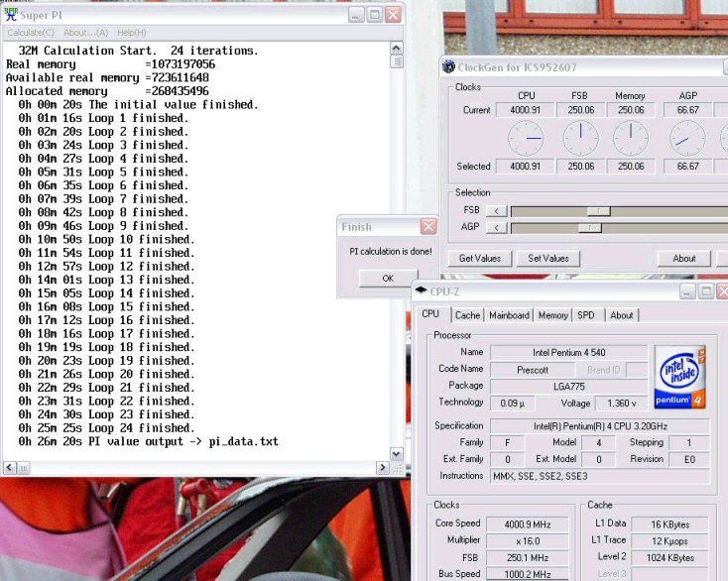Click the AGP clock dial in ClockGen
Viewport: 728px width, 581px height.
pyautogui.click(x=687, y=138)
